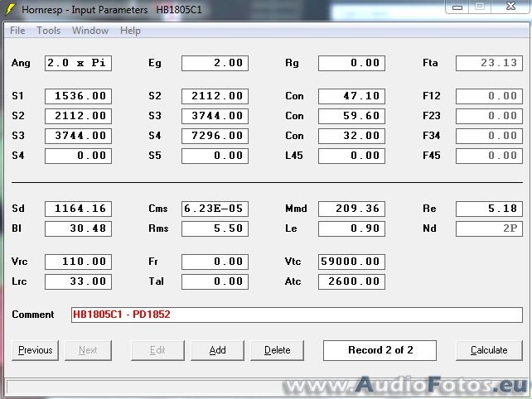Click the Hornresp lightning bolt title icon
Image resolution: width=532 pixels, height=399 pixels.
(x=11, y=9)
